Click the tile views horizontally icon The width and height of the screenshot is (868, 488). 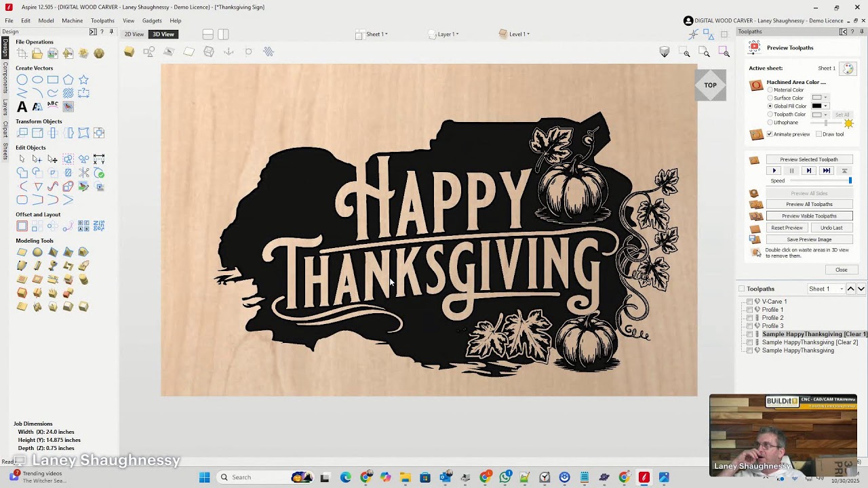[x=208, y=34]
